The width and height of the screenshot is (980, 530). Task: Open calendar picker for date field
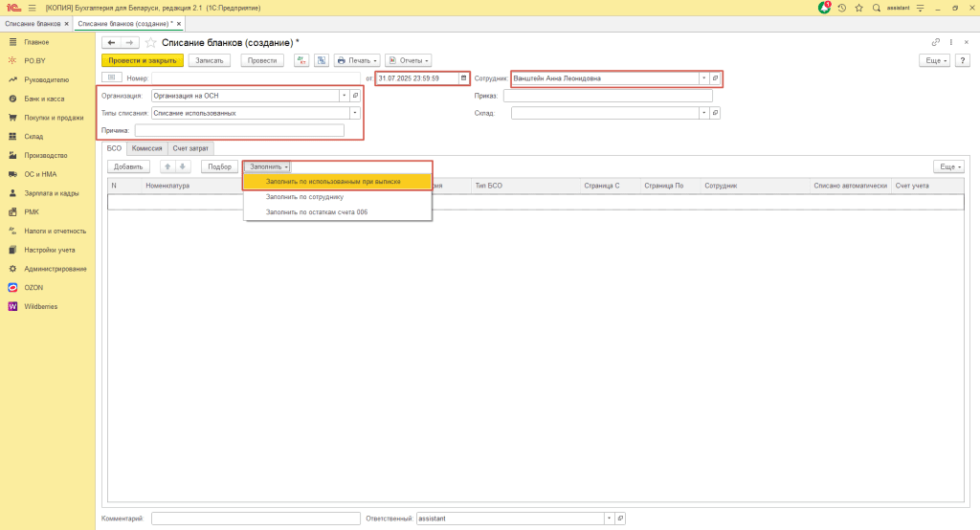point(463,78)
